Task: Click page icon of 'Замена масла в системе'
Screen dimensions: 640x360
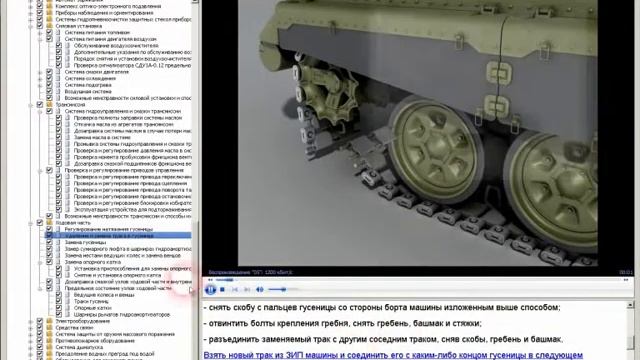Action: pos(68,138)
